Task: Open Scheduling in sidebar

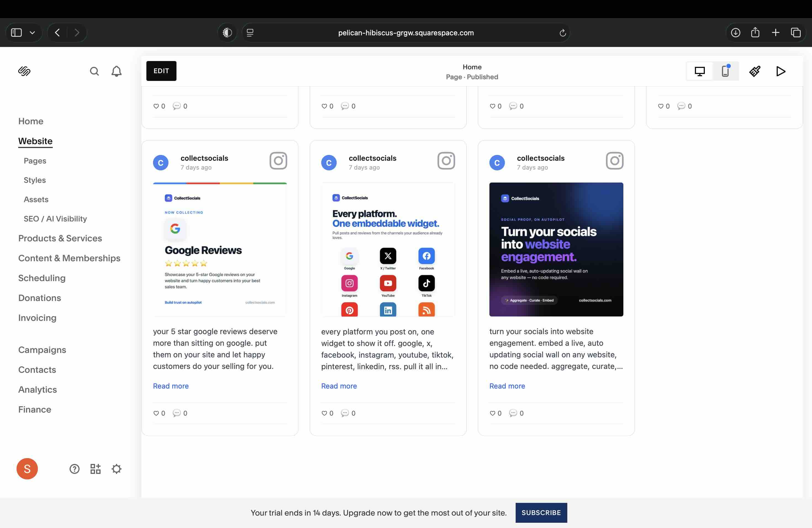Action: pyautogui.click(x=42, y=278)
